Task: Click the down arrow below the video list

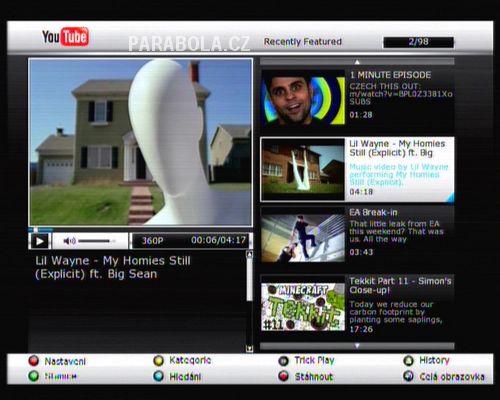Action: click(357, 346)
